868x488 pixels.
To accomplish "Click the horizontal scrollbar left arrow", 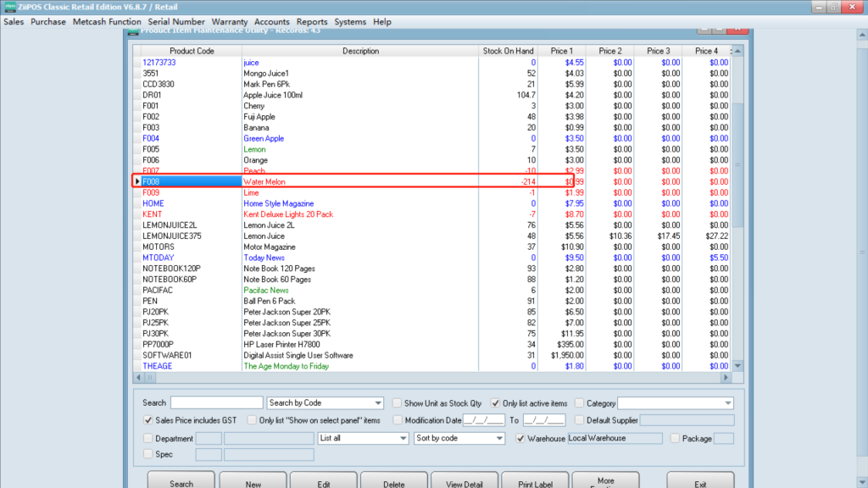I will tap(138, 377).
